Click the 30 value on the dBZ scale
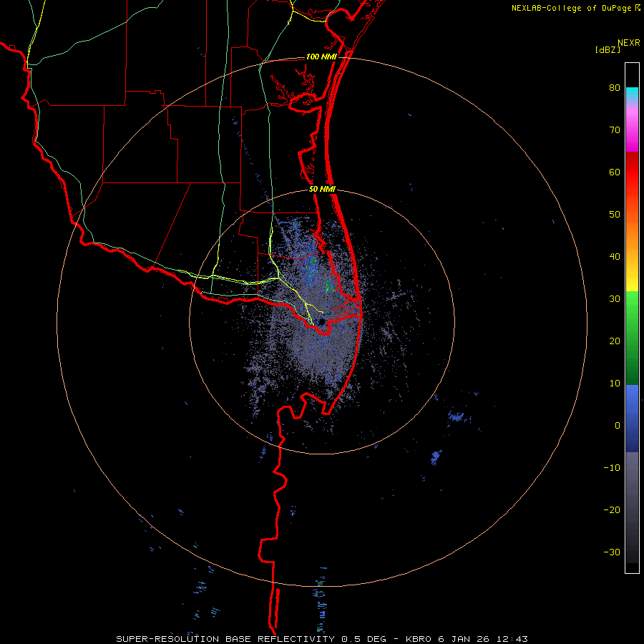This screenshot has width=644, height=644. [x=615, y=299]
